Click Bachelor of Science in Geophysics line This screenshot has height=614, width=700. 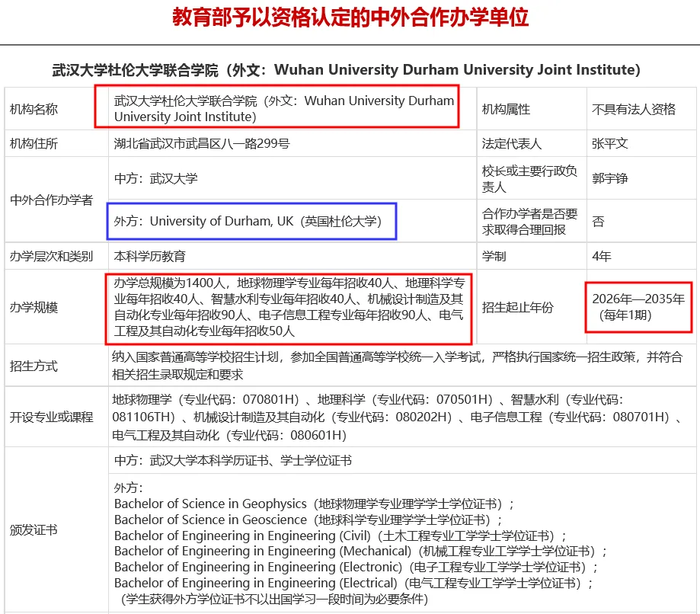point(315,504)
